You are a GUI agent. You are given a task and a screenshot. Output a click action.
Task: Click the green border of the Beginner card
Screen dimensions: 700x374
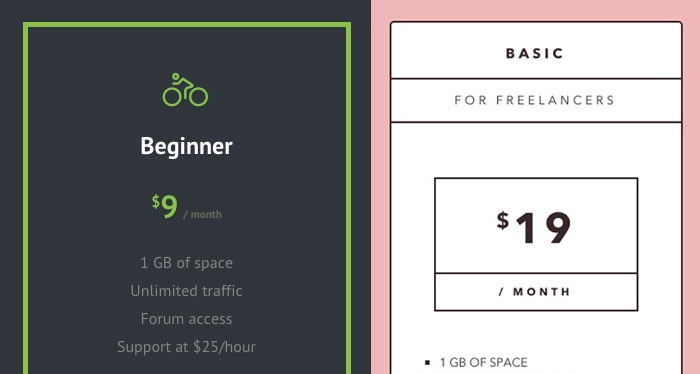pyautogui.click(x=187, y=25)
